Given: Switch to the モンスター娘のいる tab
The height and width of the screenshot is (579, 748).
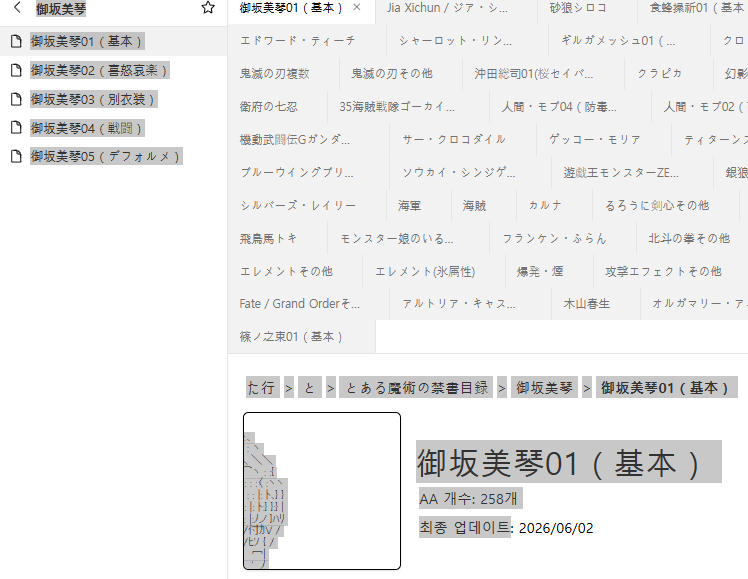Looking at the screenshot, I should (x=408, y=238).
